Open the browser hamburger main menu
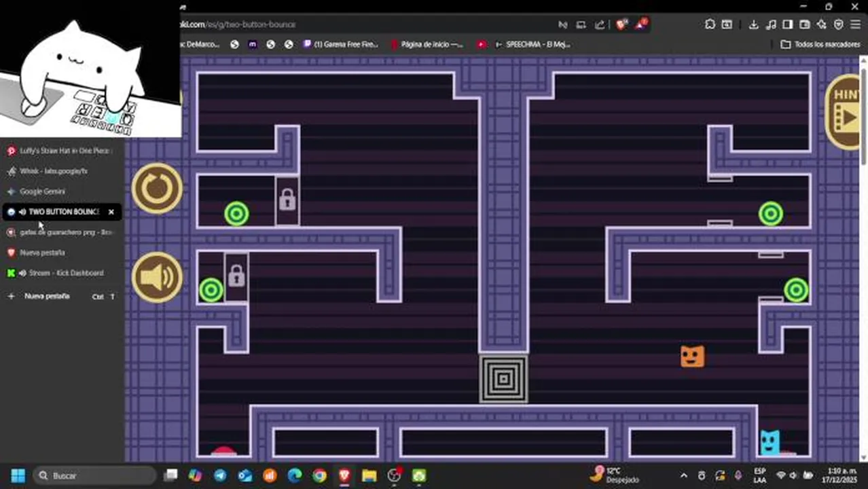 point(856,24)
